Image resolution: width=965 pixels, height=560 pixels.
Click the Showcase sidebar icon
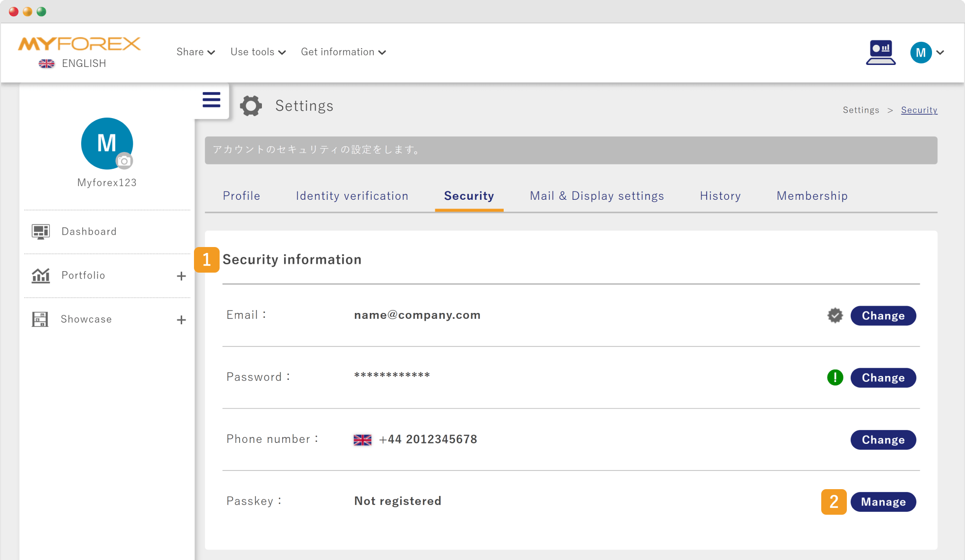(x=40, y=319)
